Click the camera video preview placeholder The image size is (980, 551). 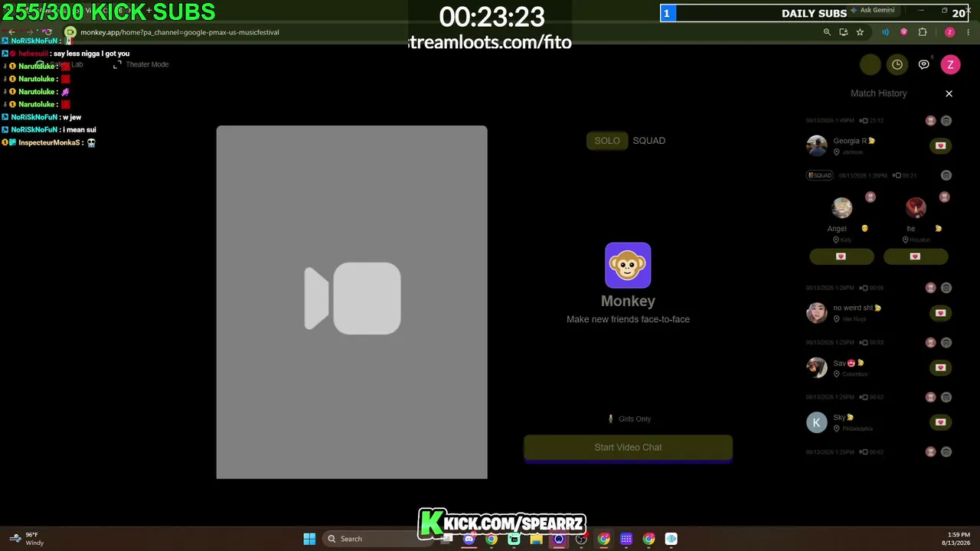coord(351,302)
